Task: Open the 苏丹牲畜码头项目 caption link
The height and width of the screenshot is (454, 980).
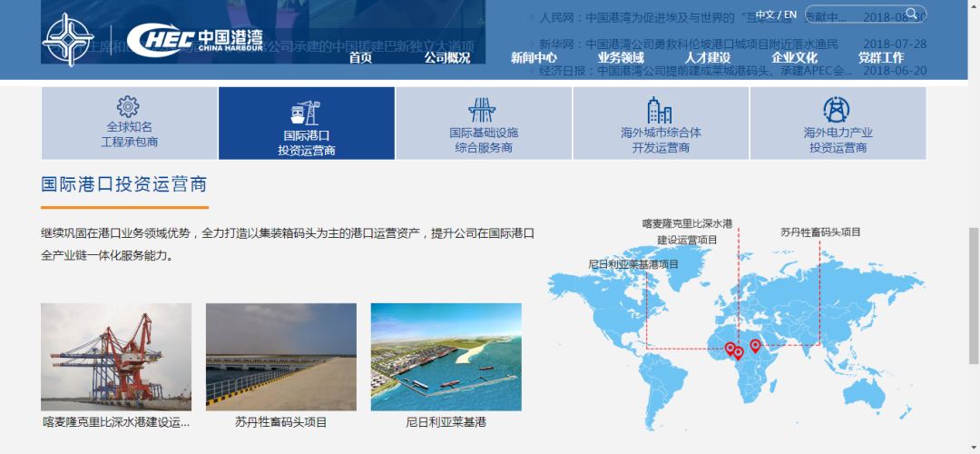Action: pyautogui.click(x=280, y=422)
